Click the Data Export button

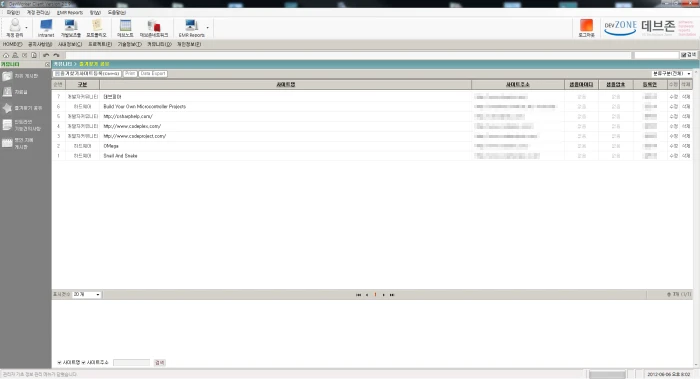coord(153,74)
